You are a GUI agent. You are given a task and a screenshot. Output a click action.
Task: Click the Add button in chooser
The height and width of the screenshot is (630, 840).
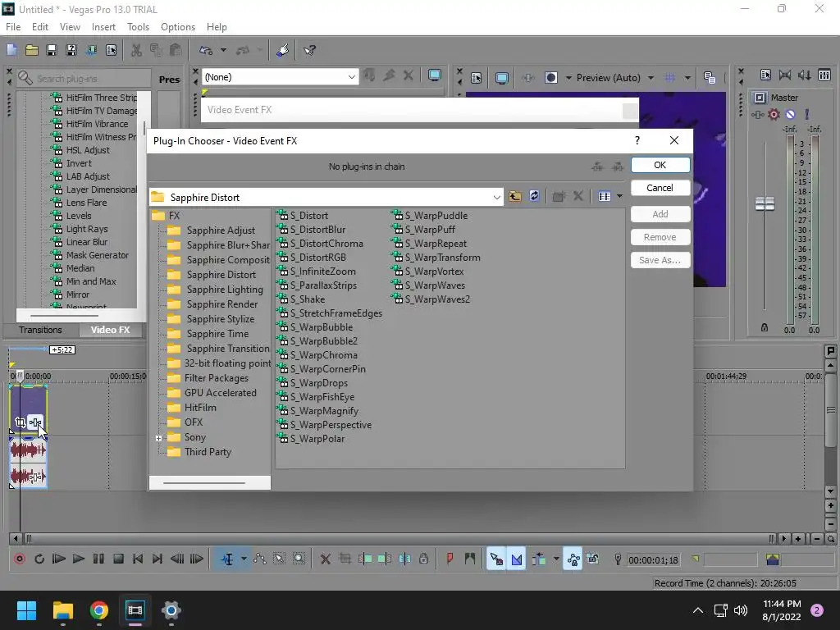[660, 214]
